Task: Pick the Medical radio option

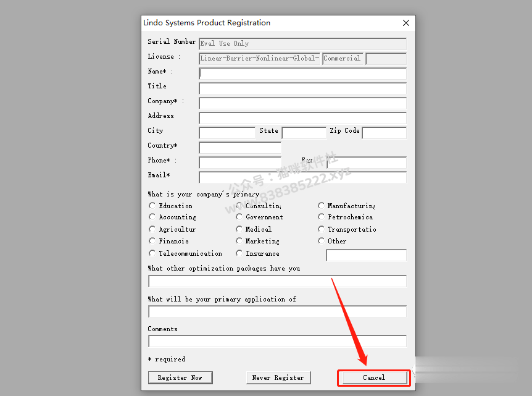Action: click(239, 229)
